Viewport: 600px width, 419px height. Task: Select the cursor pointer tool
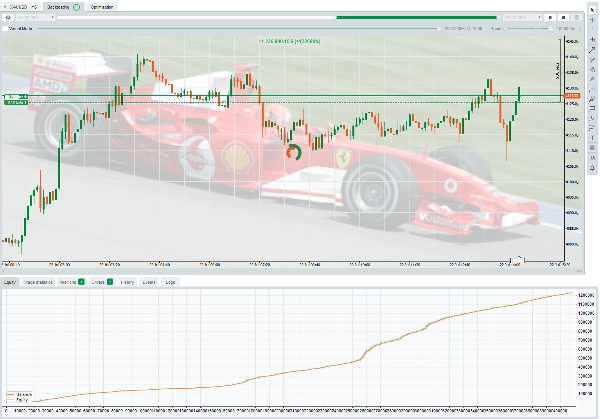(x=592, y=10)
